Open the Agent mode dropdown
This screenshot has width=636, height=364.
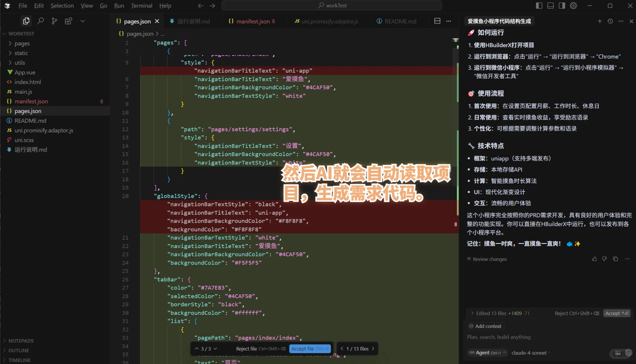pyautogui.click(x=487, y=353)
